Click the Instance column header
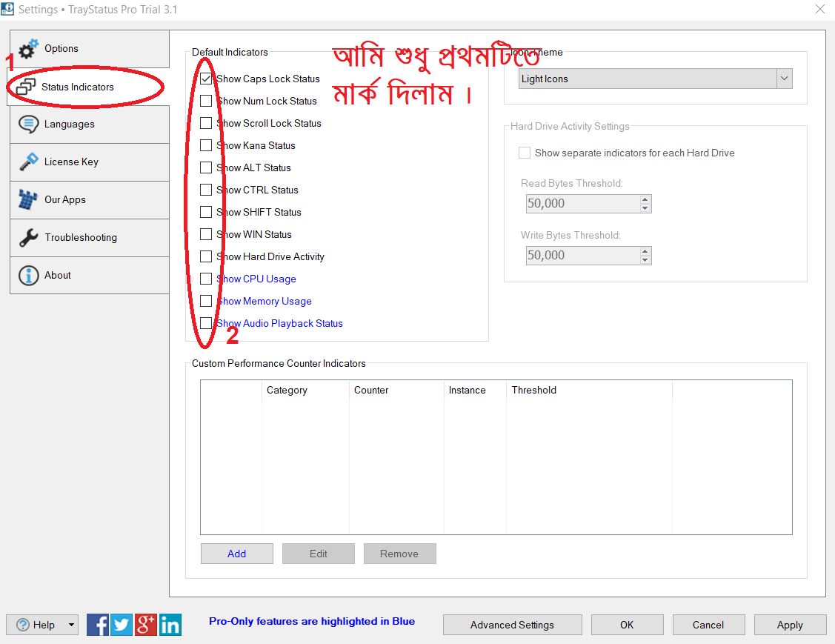 point(475,390)
